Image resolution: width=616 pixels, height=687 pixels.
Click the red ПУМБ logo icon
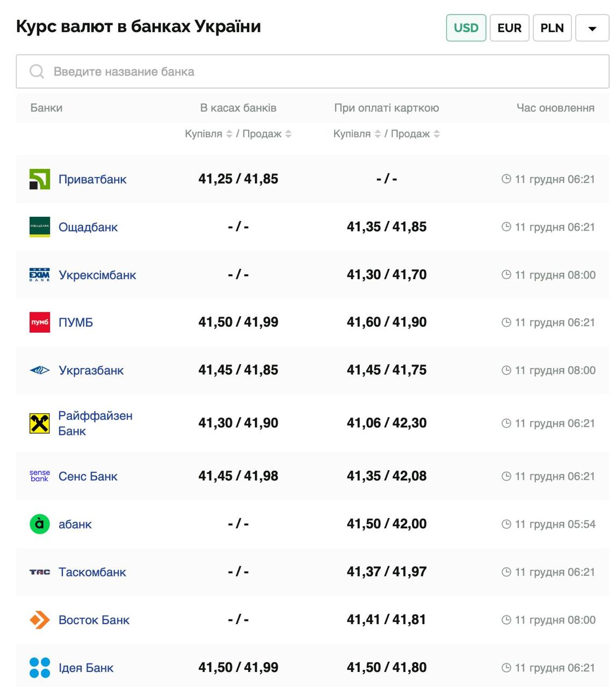40,323
